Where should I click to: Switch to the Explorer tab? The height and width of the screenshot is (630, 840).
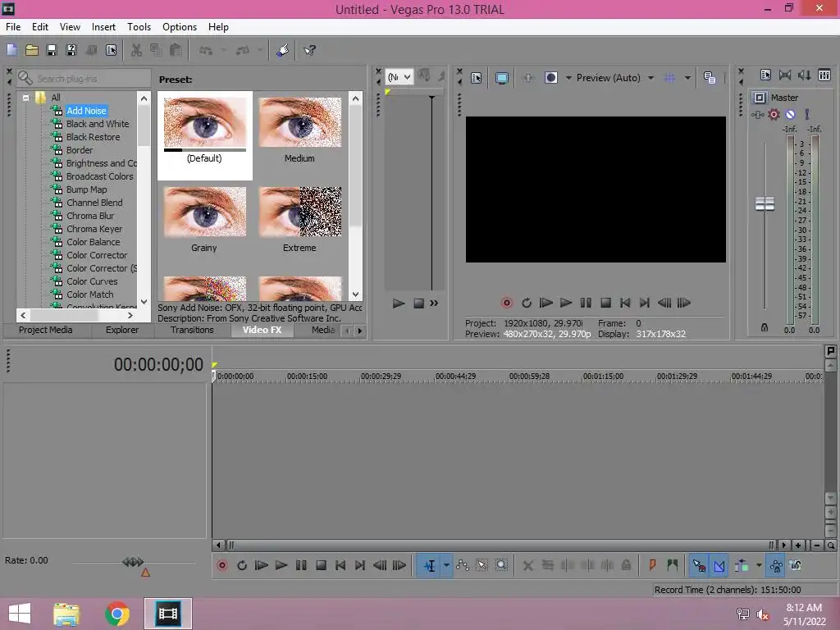122,330
